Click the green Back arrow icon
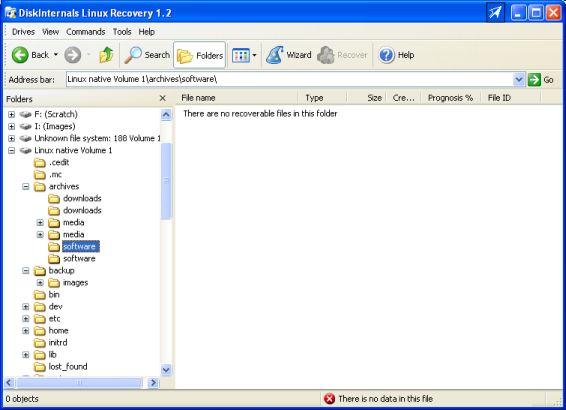Viewport: 566px width, 410px height. 20,55
